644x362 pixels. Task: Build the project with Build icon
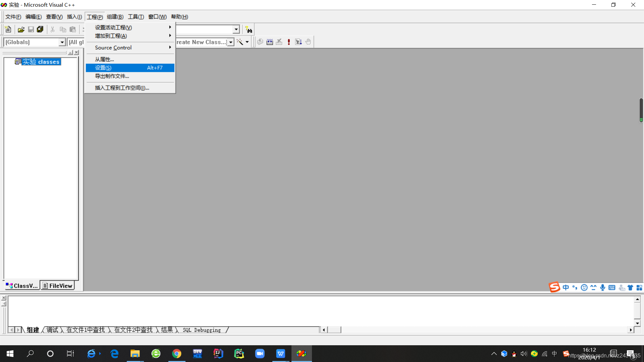click(270, 42)
